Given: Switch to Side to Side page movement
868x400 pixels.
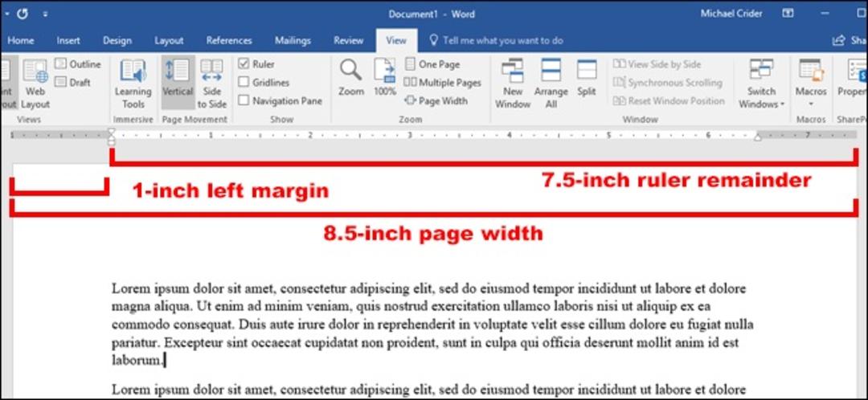Looking at the screenshot, I should coord(212,83).
